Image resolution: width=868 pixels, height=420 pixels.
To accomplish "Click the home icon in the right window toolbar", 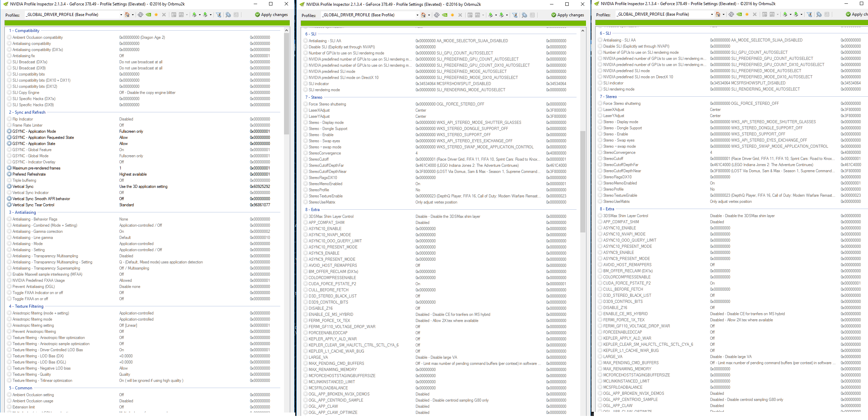I will click(x=718, y=14).
